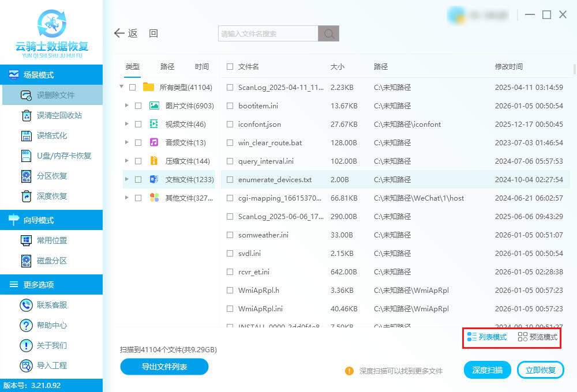This screenshot has width=577, height=392.
Task: Click the file list vertical scrollbar
Action: pos(574,69)
